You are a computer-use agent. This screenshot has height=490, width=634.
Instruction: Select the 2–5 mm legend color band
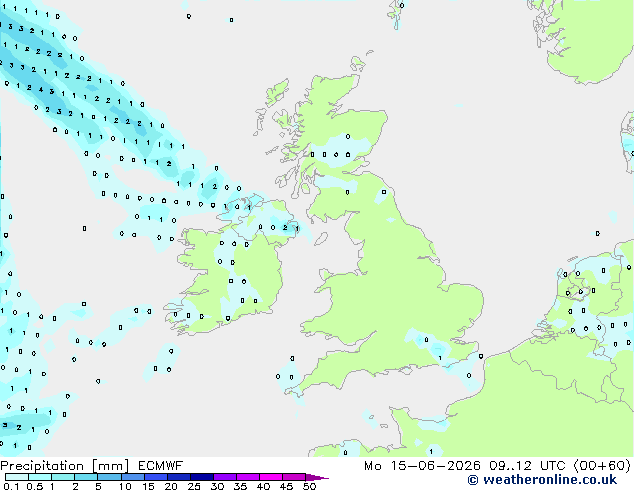coord(86,477)
